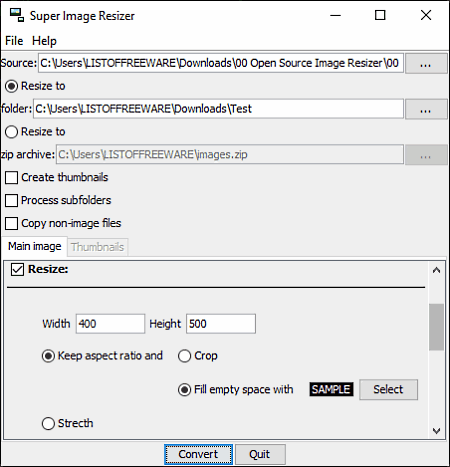Browse for the Source folder

(x=426, y=63)
